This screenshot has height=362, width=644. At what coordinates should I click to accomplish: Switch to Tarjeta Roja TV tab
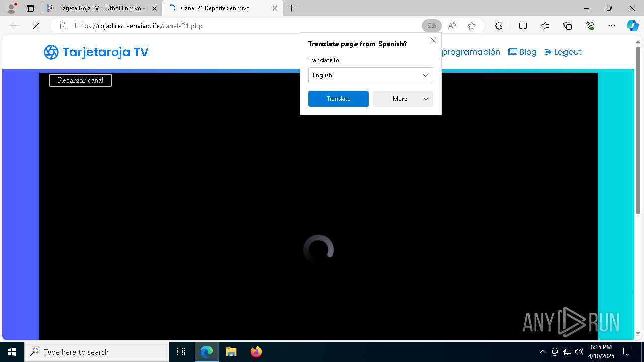tap(102, 8)
